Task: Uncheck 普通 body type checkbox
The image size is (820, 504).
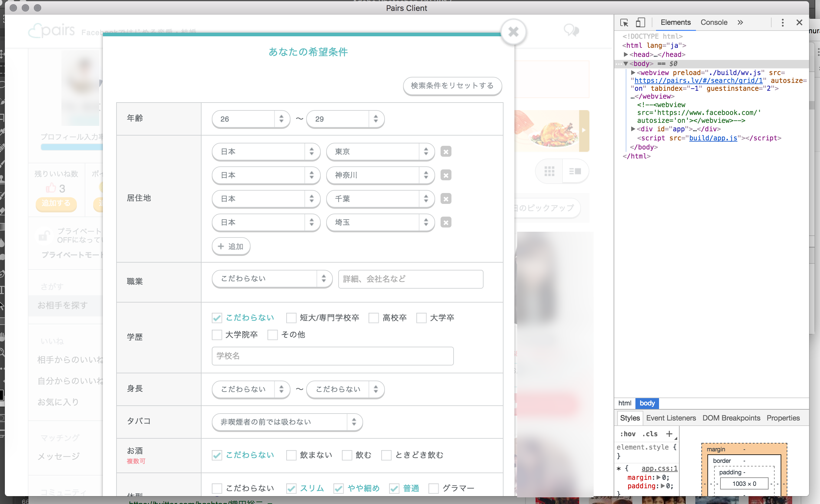Action: (394, 488)
